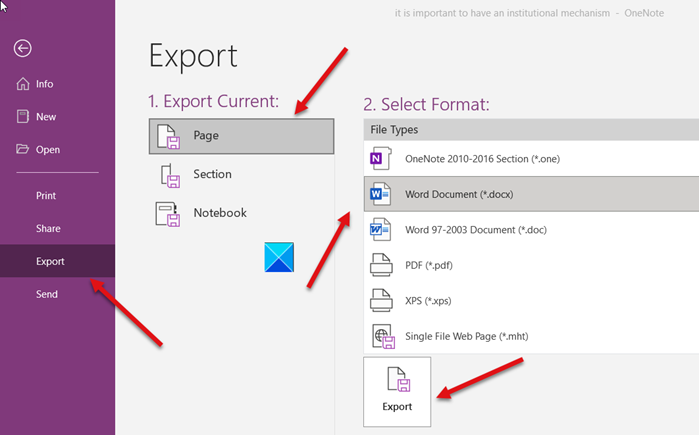Select Notebook under Export Current
This screenshot has height=436, width=699.
click(219, 213)
